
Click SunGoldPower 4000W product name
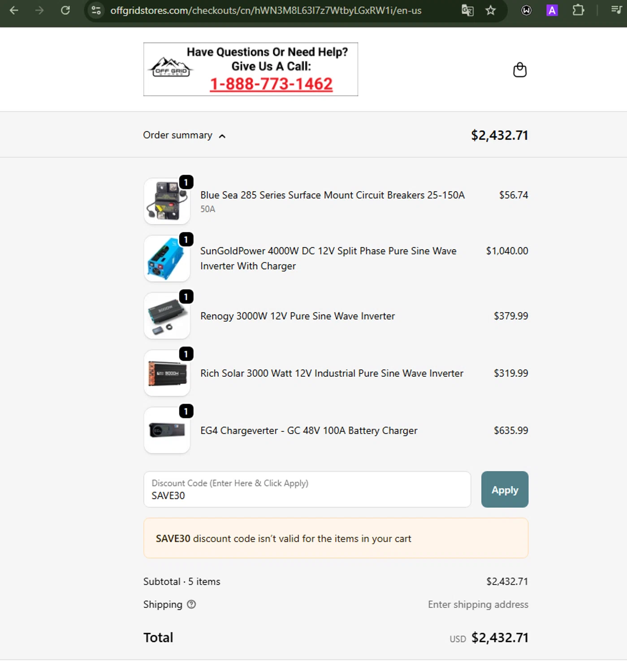(x=329, y=258)
